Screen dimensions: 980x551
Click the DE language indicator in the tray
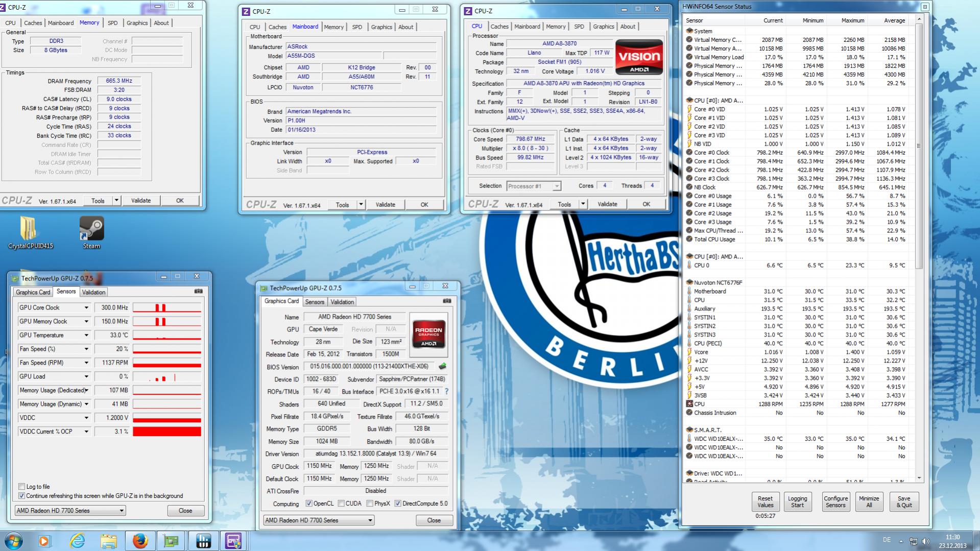click(x=887, y=540)
